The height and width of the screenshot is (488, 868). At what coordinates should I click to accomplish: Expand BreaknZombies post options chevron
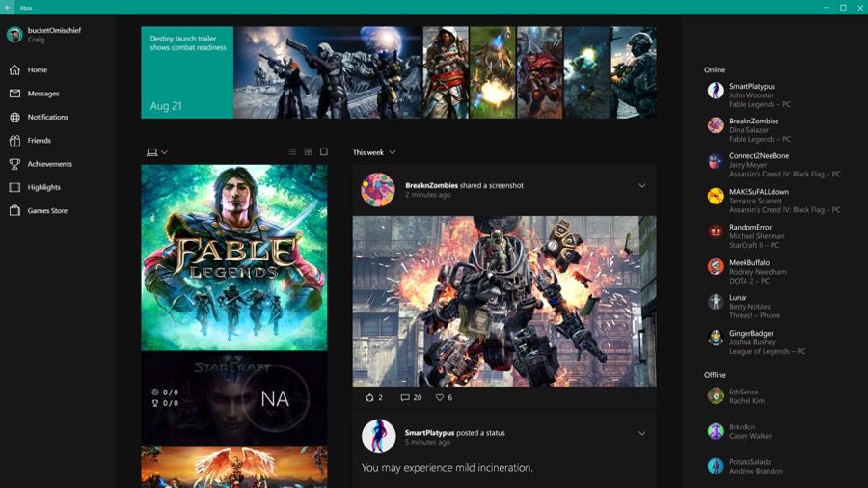642,186
